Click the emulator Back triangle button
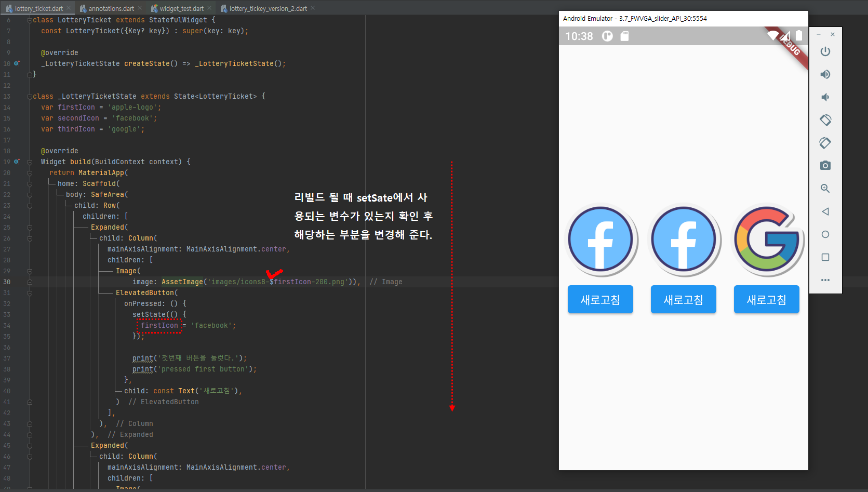The image size is (868, 492). (x=825, y=211)
